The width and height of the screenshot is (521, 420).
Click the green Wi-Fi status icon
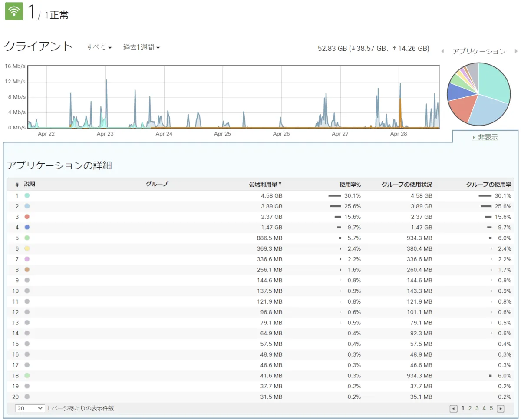14,12
